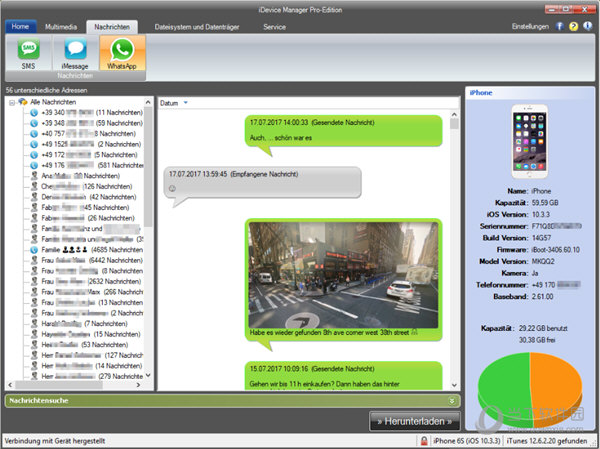
Task: Click the contact list scroll down arrow
Action: click(x=148, y=376)
